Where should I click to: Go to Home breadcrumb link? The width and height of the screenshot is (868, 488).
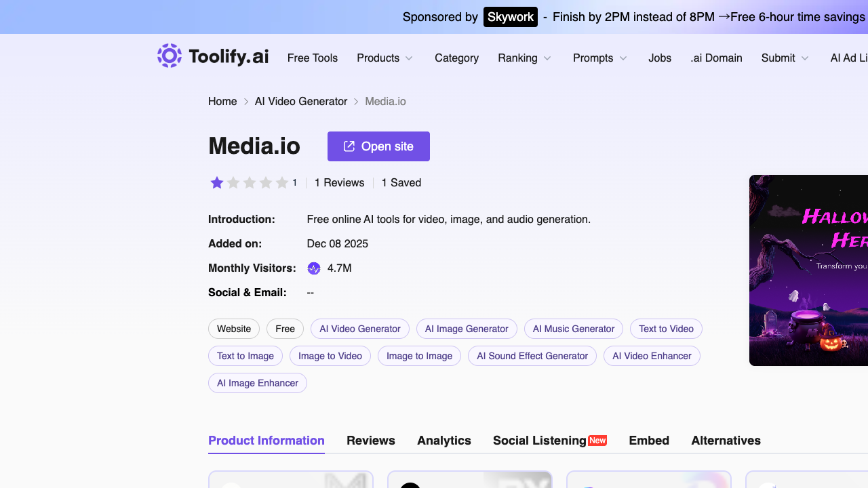[x=222, y=102]
